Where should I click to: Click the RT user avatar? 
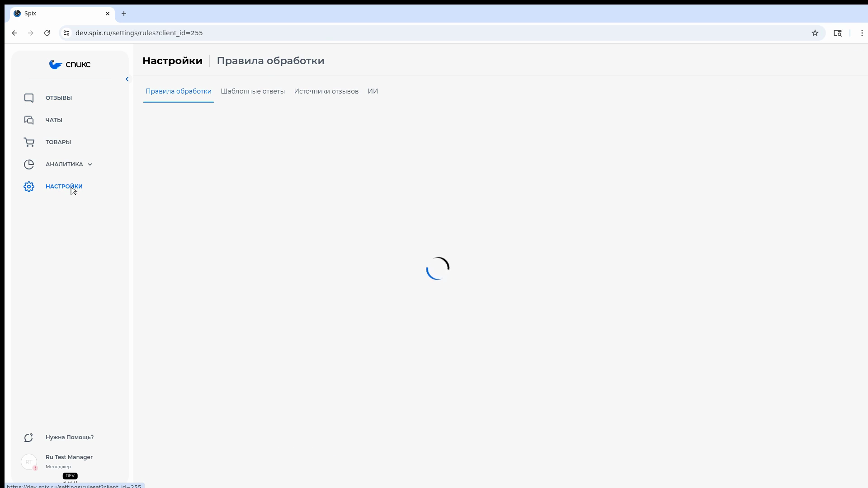click(x=29, y=462)
